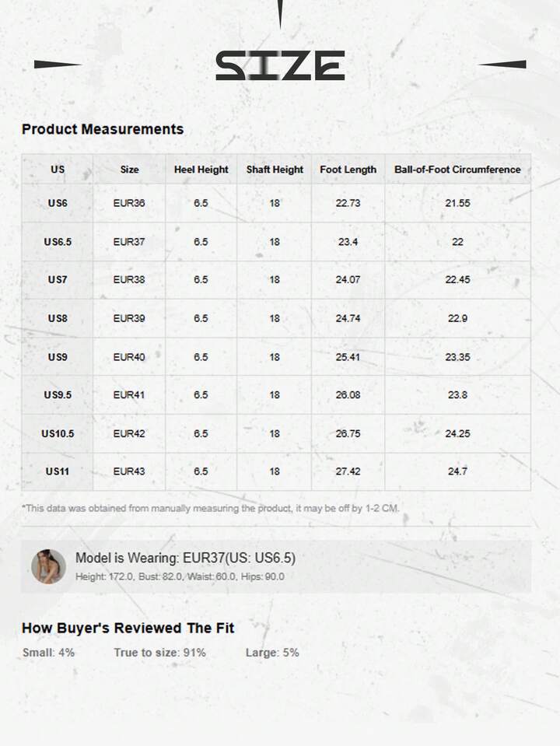
Task: Click the How Buyer's Reviewed The Fit heading
Action: click(x=128, y=628)
